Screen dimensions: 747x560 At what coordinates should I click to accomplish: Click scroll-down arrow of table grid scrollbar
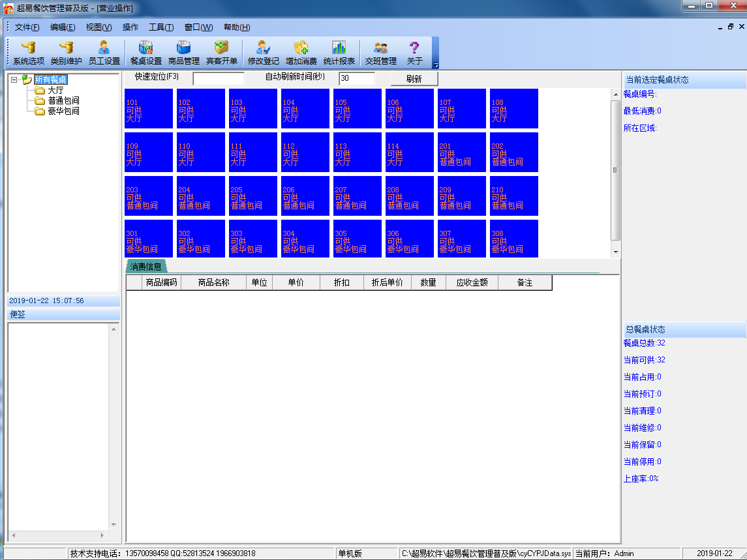(615, 252)
